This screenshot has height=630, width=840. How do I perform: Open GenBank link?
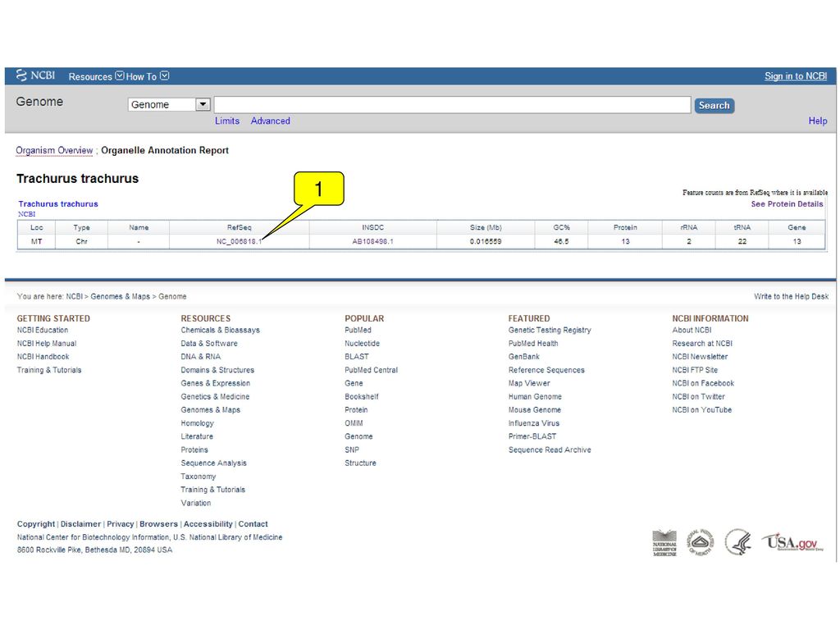(524, 357)
